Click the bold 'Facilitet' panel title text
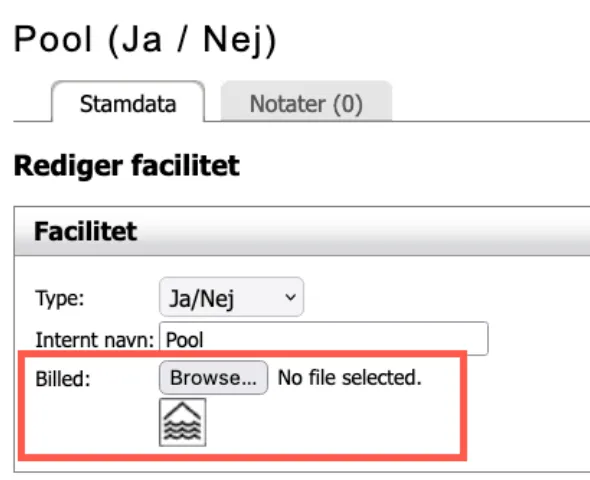 pos(85,231)
